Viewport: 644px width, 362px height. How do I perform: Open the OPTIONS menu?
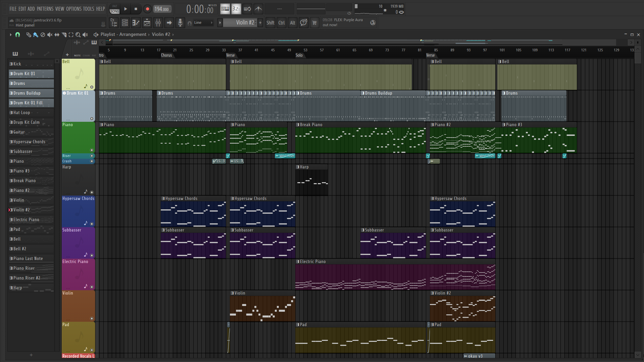tap(73, 9)
